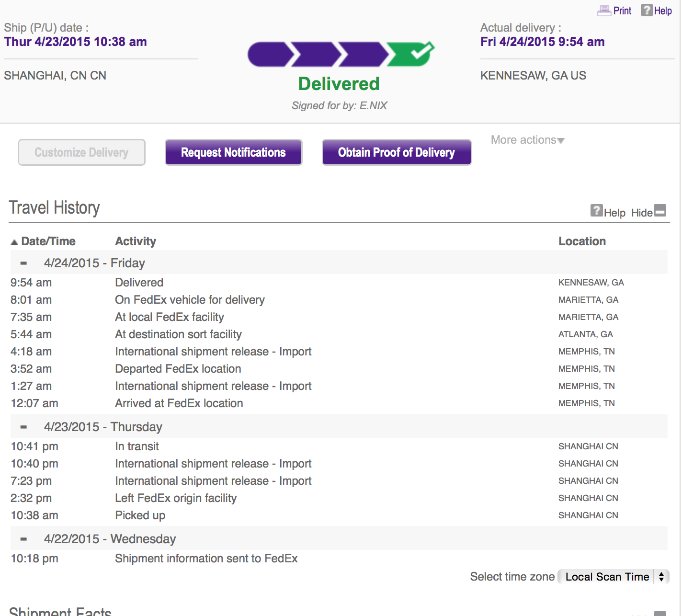Sort by Date/Time column header

click(48, 241)
